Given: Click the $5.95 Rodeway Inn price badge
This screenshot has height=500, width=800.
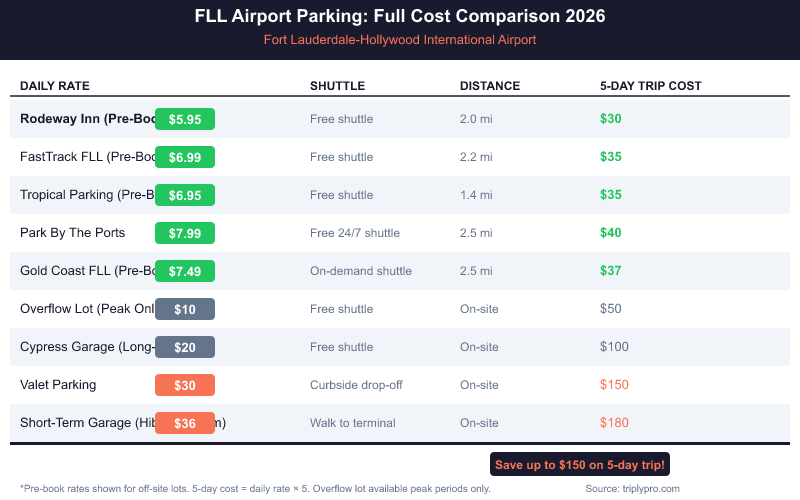Looking at the screenshot, I should (x=185, y=119).
